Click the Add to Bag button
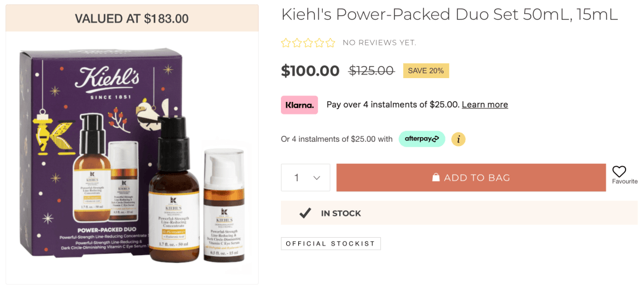Screen dimensions: 644x289 pyautogui.click(x=471, y=178)
